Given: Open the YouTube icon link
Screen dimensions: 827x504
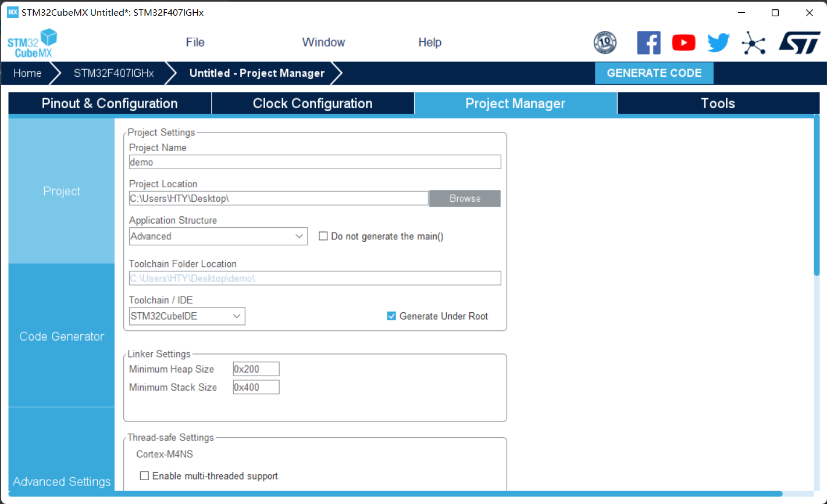Looking at the screenshot, I should click(x=683, y=42).
